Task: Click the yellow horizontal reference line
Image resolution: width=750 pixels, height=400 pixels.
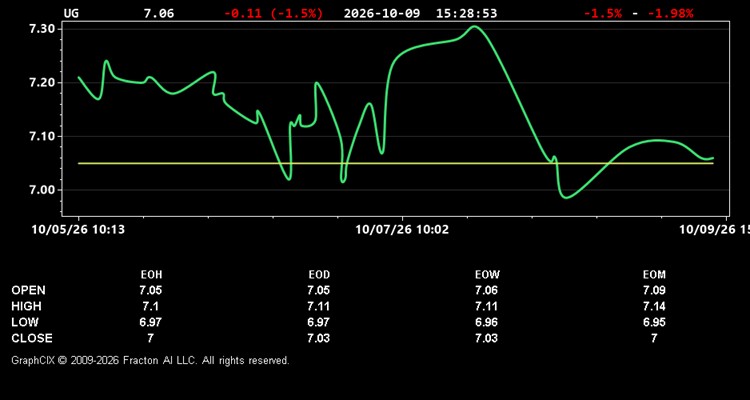Action: coord(396,164)
